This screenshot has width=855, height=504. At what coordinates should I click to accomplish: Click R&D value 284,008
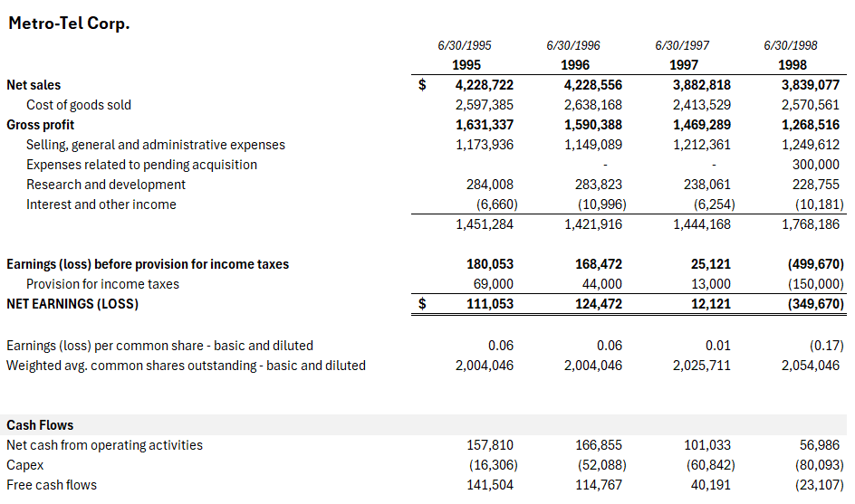click(x=490, y=185)
